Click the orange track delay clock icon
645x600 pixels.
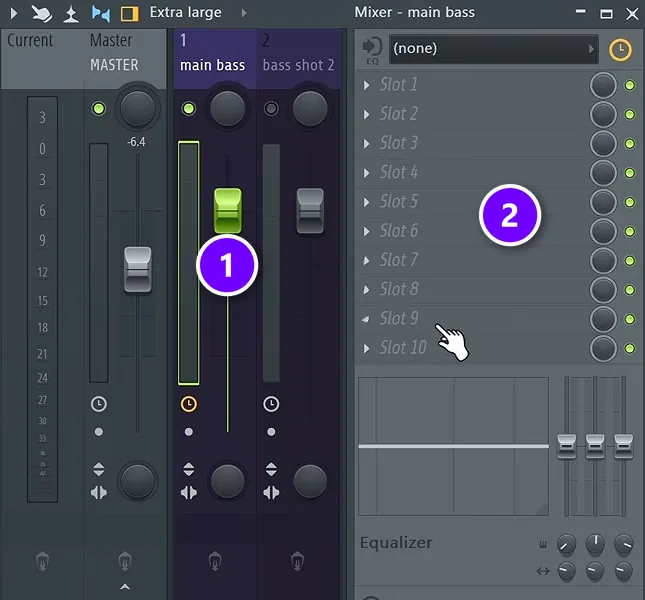tap(620, 50)
